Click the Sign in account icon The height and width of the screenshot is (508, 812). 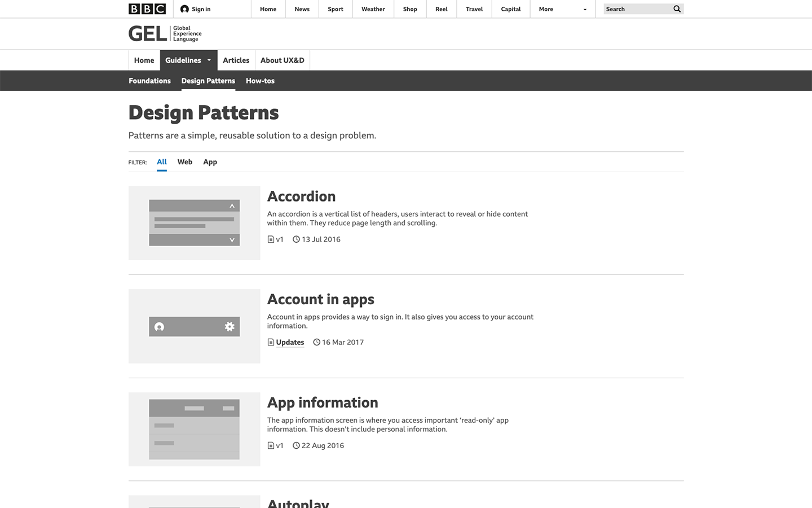[x=184, y=9]
